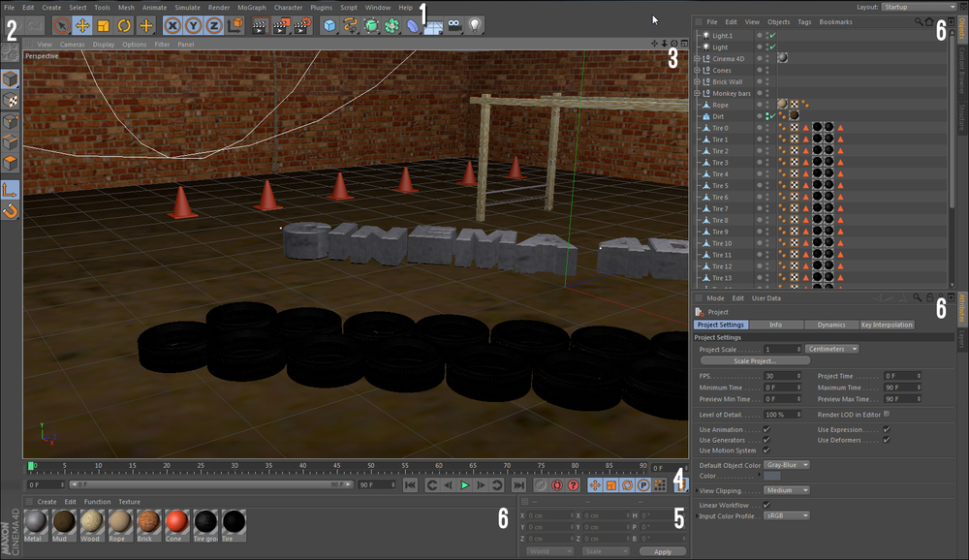Expand the Cinema 4D object group

coord(697,59)
